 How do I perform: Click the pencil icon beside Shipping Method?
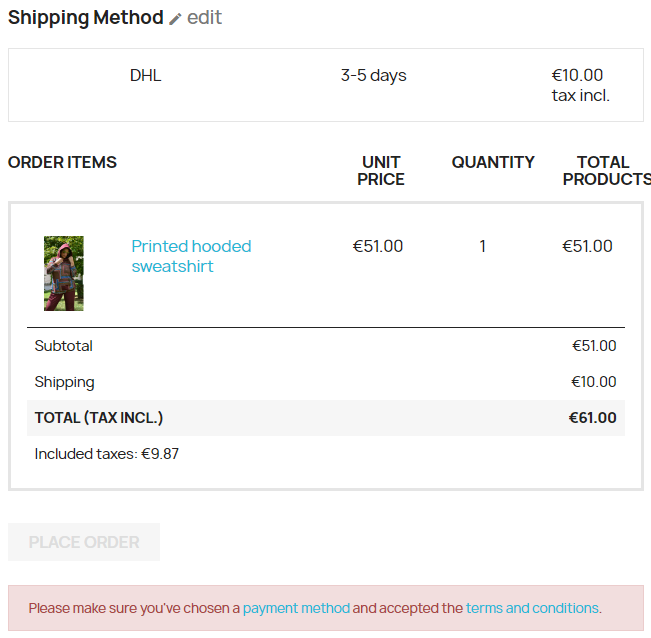tap(175, 19)
